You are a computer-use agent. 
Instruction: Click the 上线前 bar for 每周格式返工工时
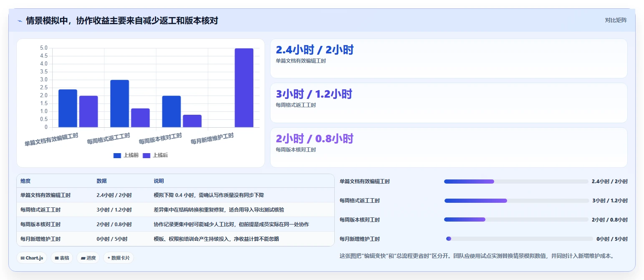(x=119, y=103)
